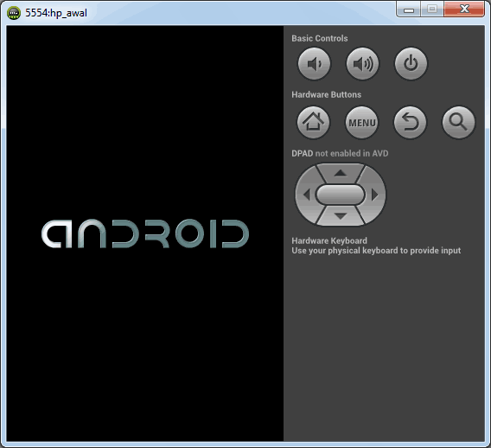The height and width of the screenshot is (448, 491).
Task: Tap the Back arrow hardware button
Action: [410, 122]
